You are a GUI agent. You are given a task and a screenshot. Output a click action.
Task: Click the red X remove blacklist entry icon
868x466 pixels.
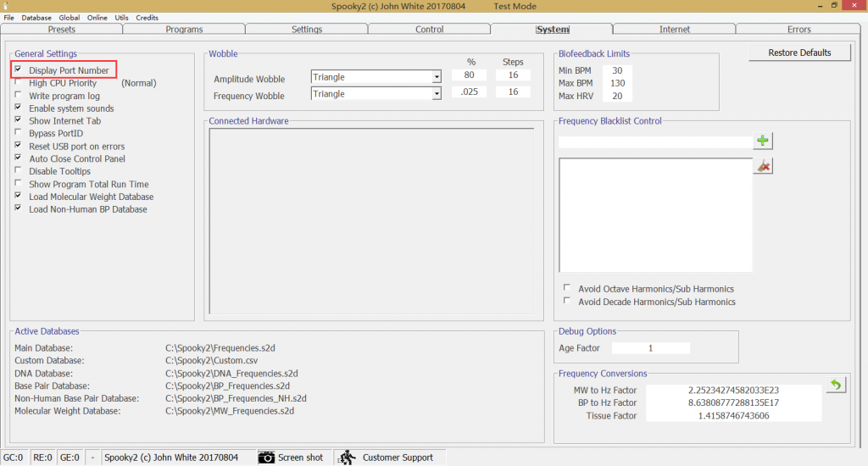click(x=763, y=167)
